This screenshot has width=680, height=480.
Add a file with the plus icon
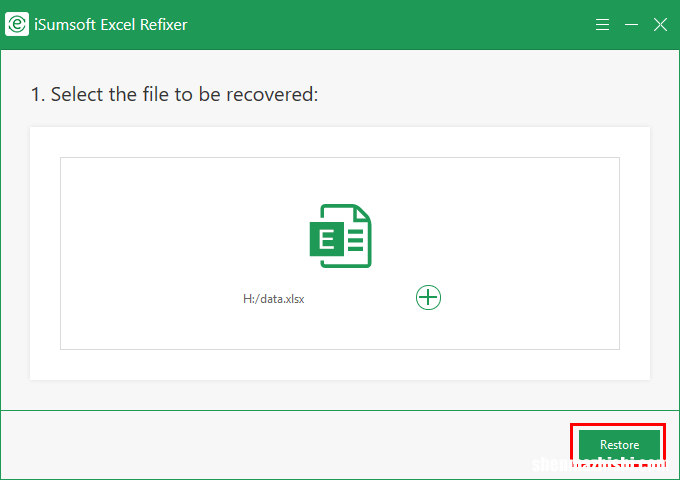(x=428, y=297)
